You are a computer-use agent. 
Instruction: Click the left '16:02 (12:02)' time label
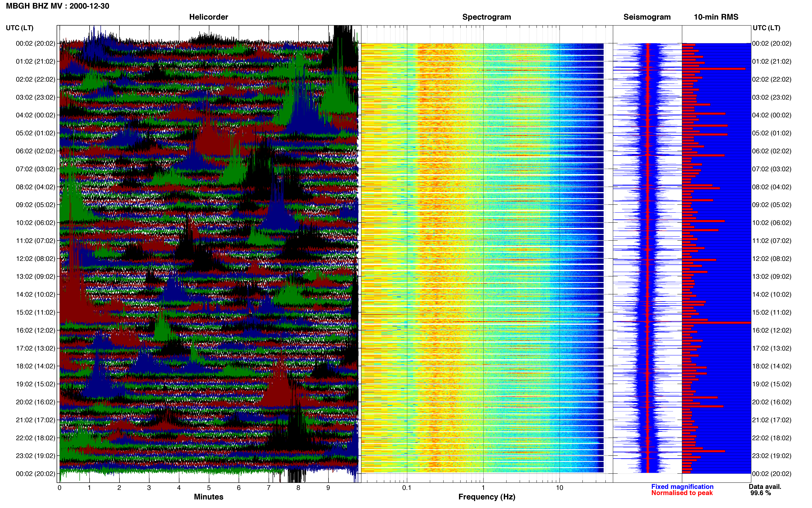(36, 330)
